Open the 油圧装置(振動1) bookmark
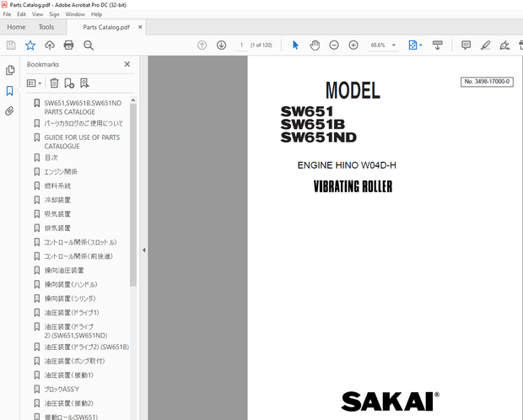 (69, 375)
